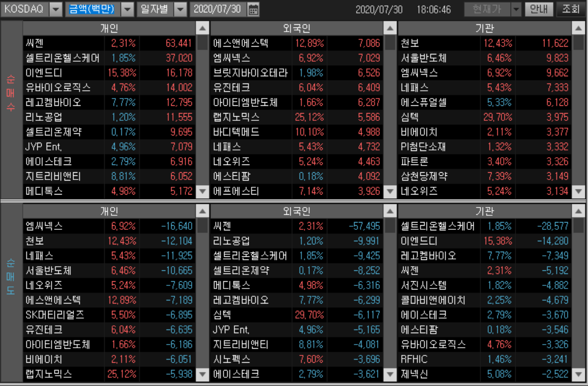Open the 일자별 period dropdown arrow
Viewport: 588px width, 386px height.
click(x=181, y=9)
